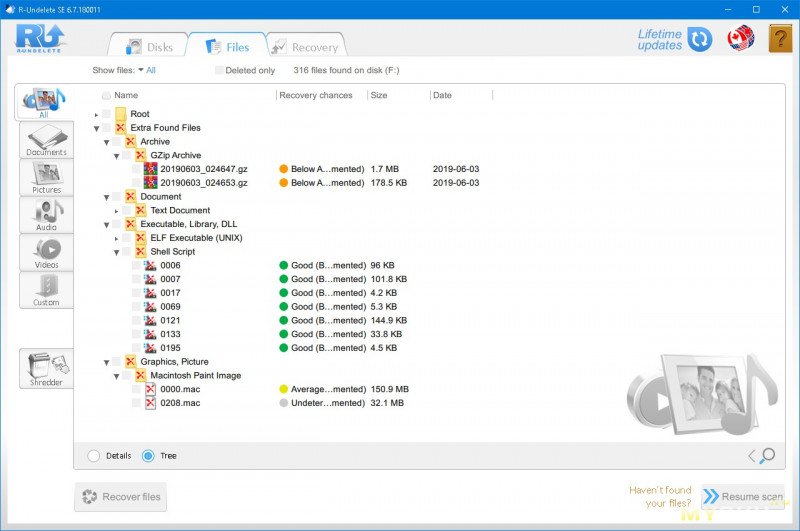800x531 pixels.
Task: Click the Resume scan button
Action: pos(741,497)
